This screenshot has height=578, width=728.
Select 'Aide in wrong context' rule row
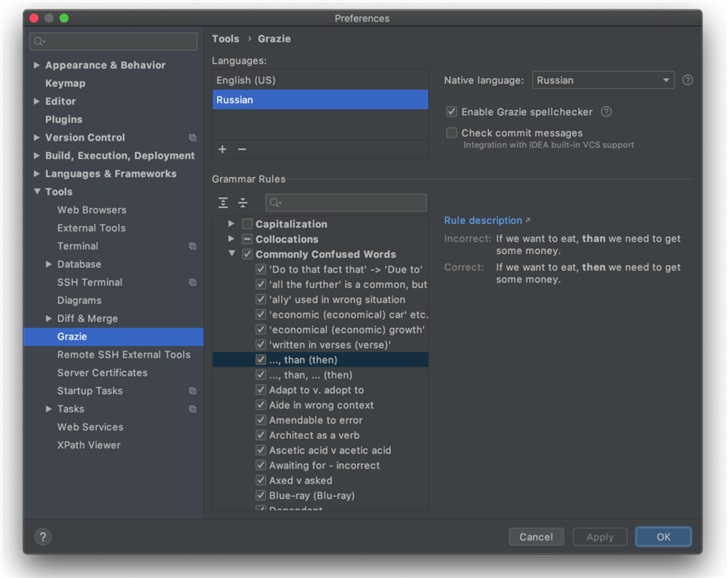[320, 405]
